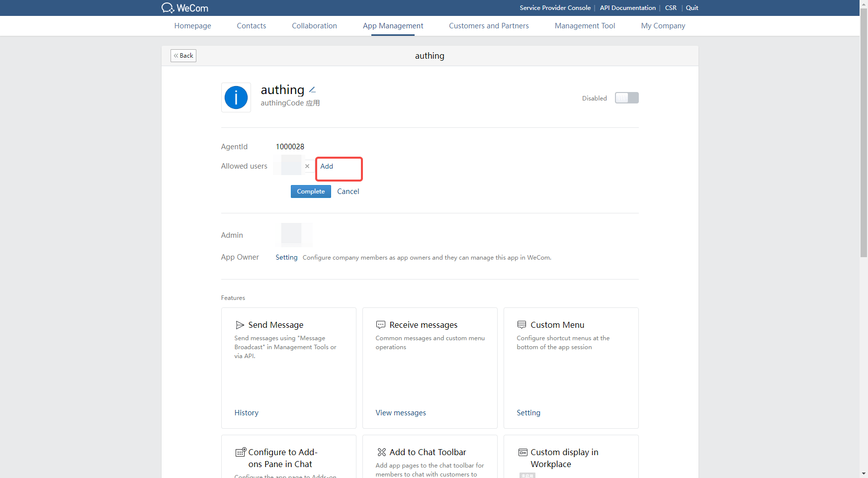The height and width of the screenshot is (478, 868).
Task: Click Add to add allowed users
Action: pyautogui.click(x=327, y=166)
